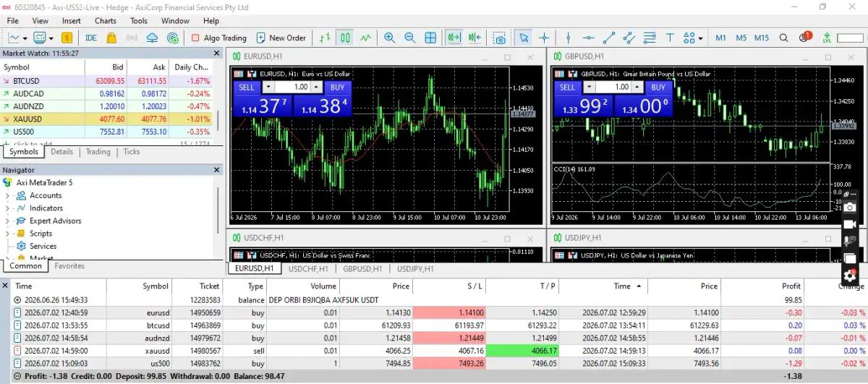Image resolution: width=868 pixels, height=384 pixels.
Task: Open the Charts menu
Action: (106, 21)
